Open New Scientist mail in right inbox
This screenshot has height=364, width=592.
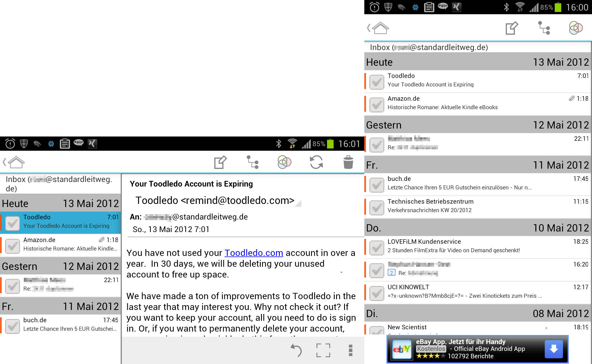[478, 328]
